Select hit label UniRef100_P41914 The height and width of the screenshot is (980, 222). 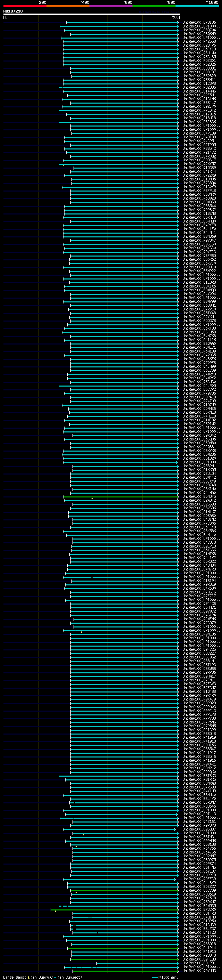coord(199,948)
